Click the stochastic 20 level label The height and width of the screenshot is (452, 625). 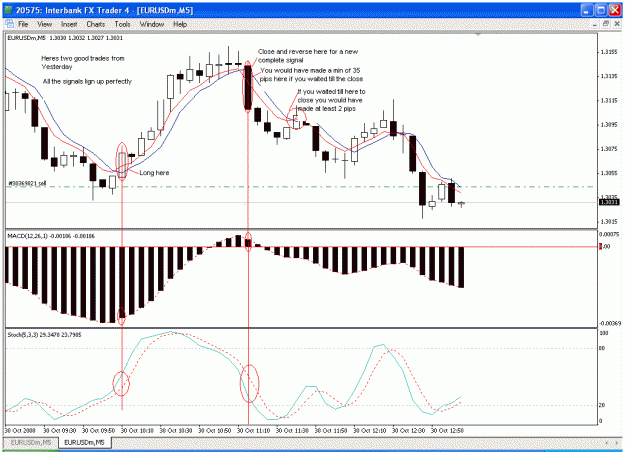pos(602,405)
